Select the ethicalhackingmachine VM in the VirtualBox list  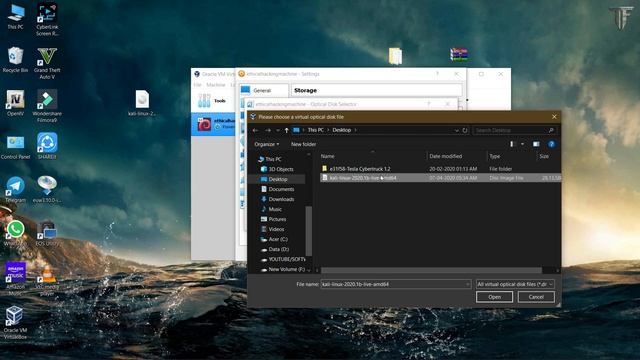(214, 124)
